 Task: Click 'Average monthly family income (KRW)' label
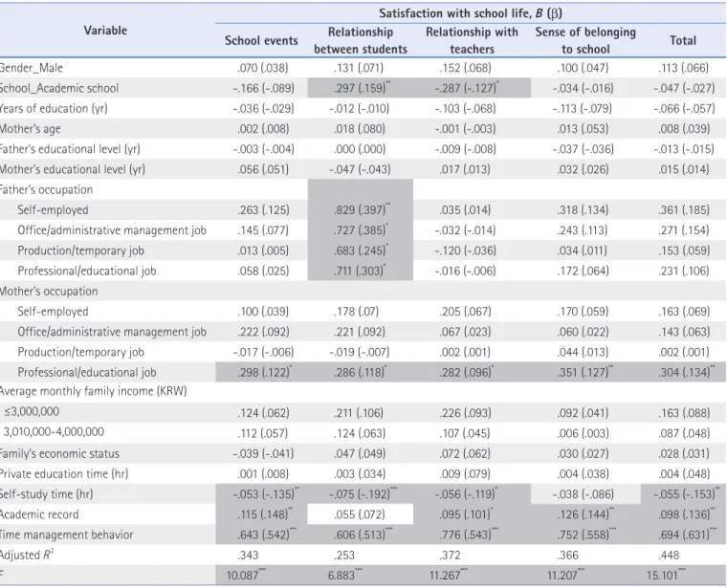point(93,391)
